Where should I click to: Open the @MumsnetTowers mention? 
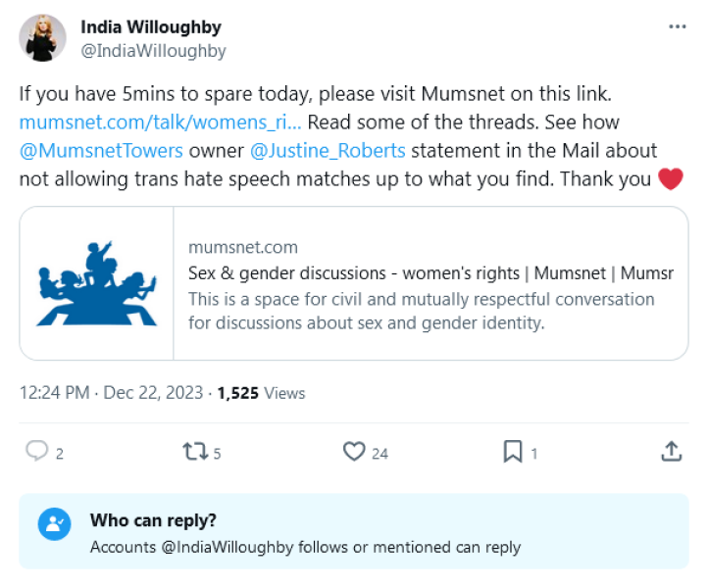101,151
